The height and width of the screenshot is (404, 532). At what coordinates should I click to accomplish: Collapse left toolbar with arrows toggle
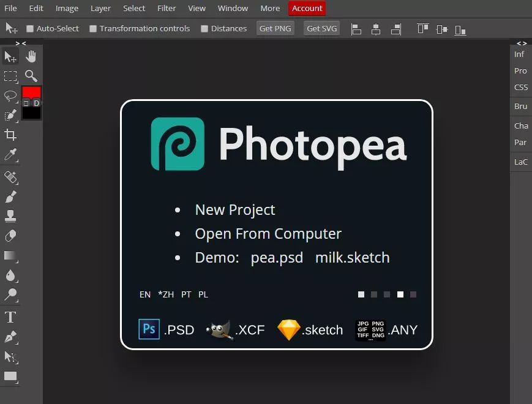(x=21, y=43)
